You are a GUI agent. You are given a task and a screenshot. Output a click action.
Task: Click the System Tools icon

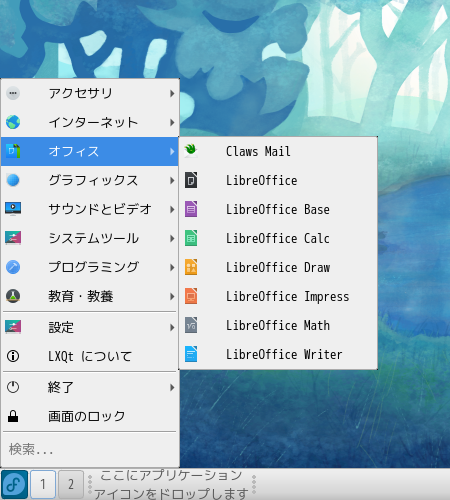pos(13,238)
